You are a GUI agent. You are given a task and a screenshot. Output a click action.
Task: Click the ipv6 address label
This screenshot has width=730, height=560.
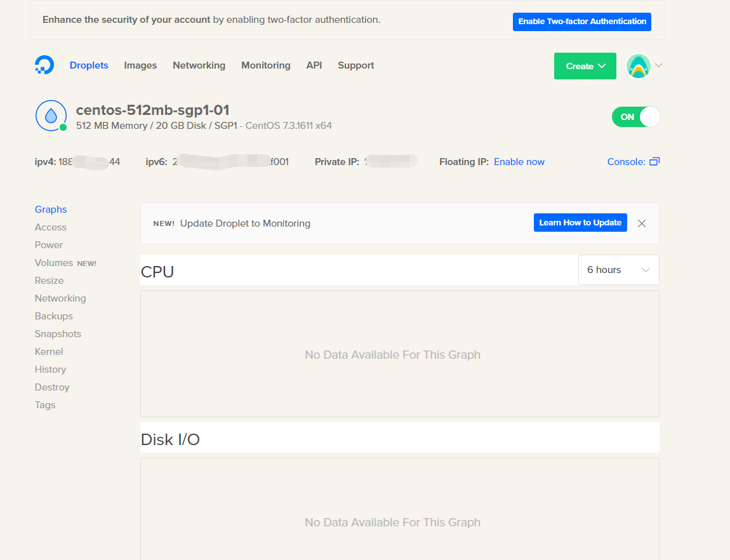(156, 162)
